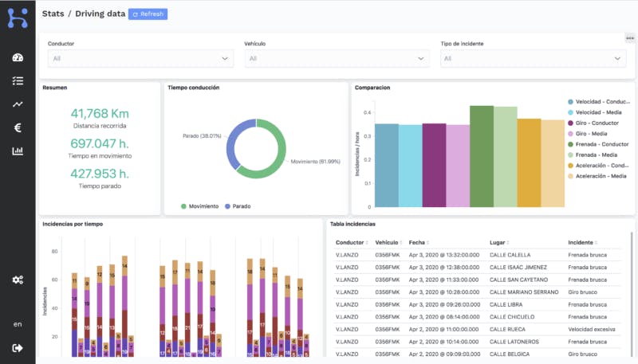Open the euro costs section
The image size is (638, 364).
(18, 127)
